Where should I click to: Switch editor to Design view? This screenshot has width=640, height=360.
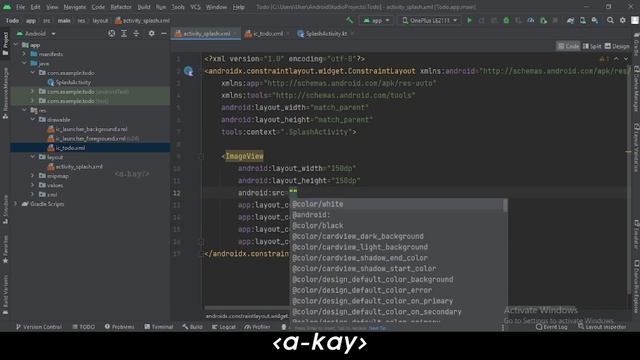point(617,46)
